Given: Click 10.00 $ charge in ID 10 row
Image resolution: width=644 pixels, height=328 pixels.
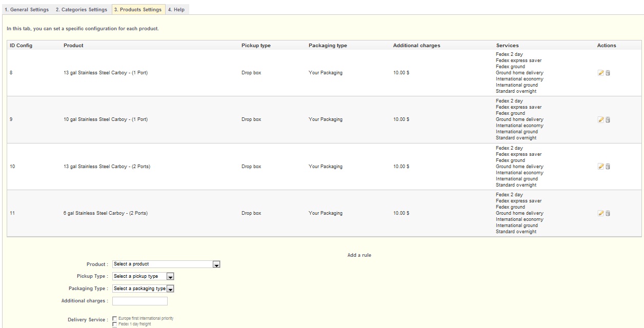Looking at the screenshot, I should tap(401, 167).
